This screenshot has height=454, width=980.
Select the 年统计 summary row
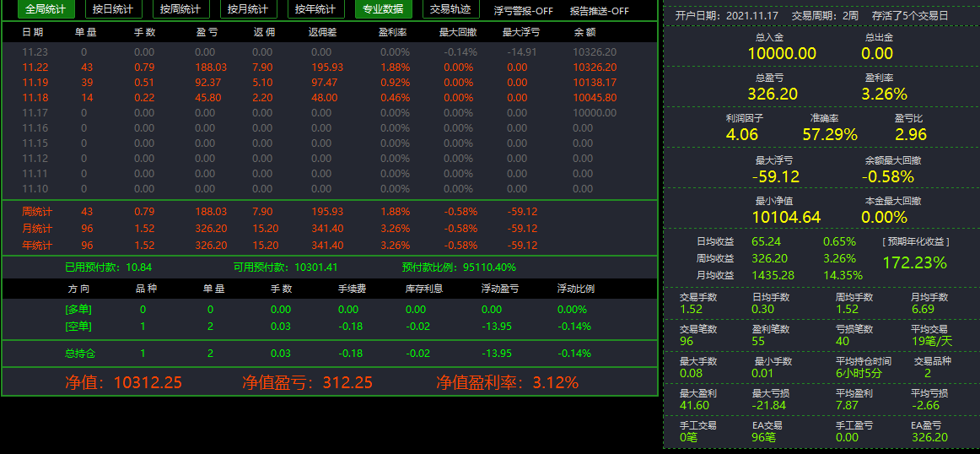(330, 245)
